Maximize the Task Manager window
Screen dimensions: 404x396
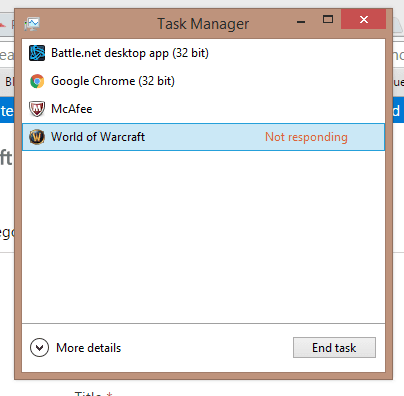point(328,19)
